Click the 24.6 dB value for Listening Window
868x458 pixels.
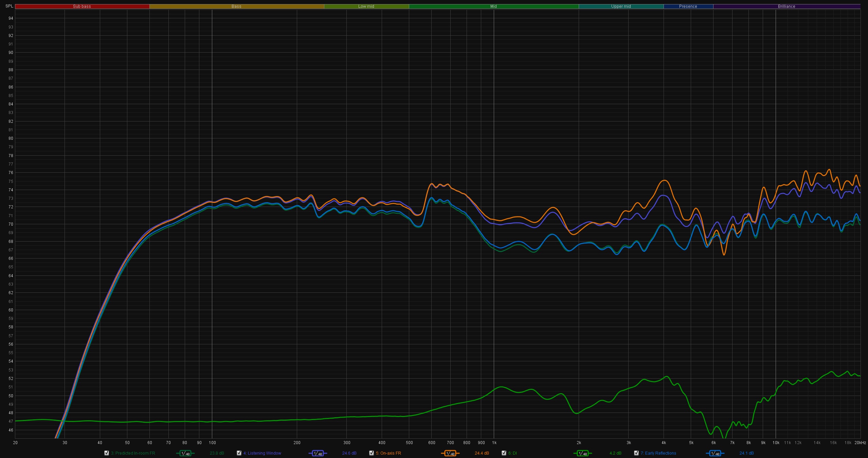click(x=349, y=453)
